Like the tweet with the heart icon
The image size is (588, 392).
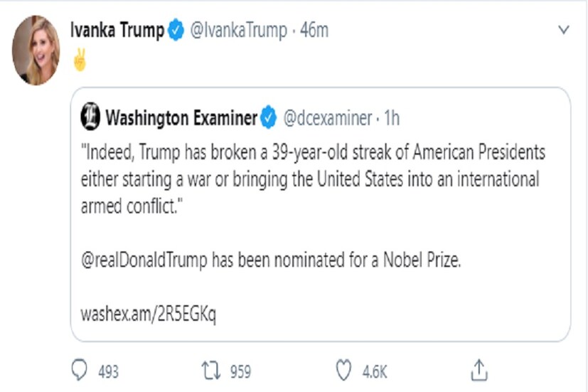coord(344,370)
